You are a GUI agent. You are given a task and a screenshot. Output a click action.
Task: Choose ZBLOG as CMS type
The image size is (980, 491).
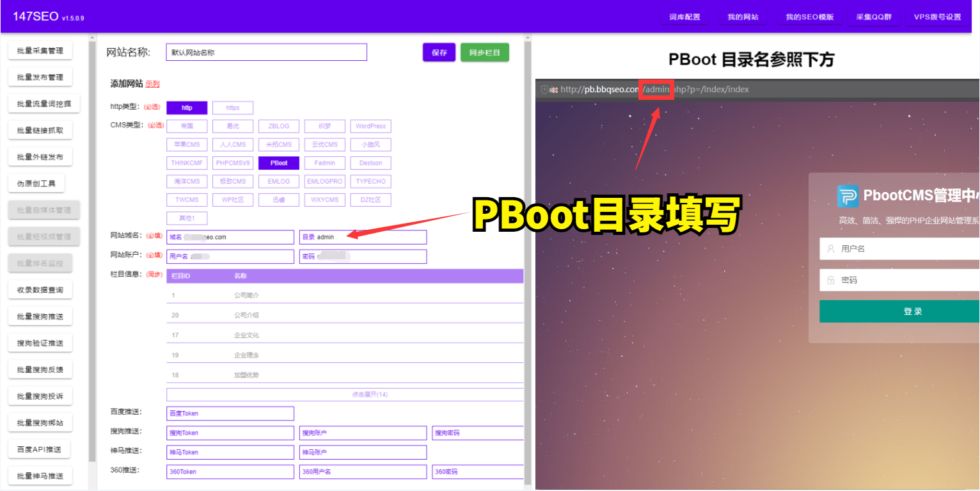click(279, 126)
